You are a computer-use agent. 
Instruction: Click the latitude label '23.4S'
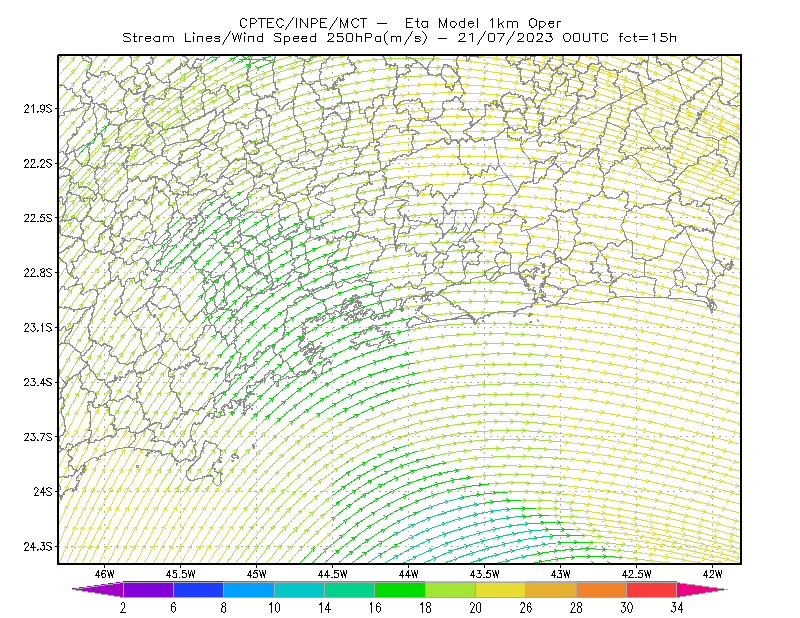(38, 382)
